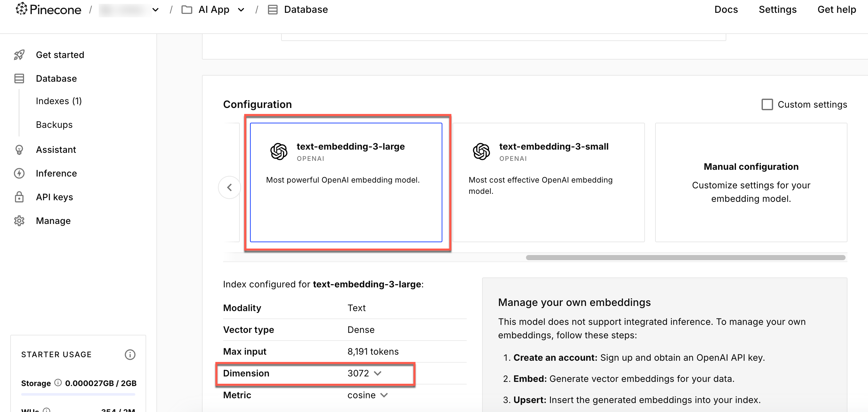Open Backups in sidebar
Viewport: 868px width, 412px height.
click(54, 125)
